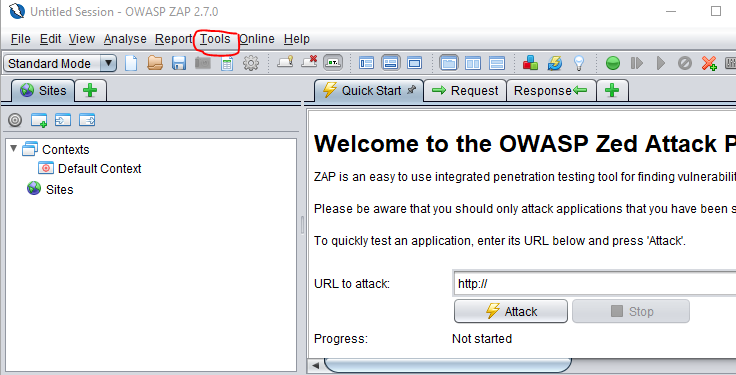Open the Tools menu
The height and width of the screenshot is (375, 736).
point(215,39)
